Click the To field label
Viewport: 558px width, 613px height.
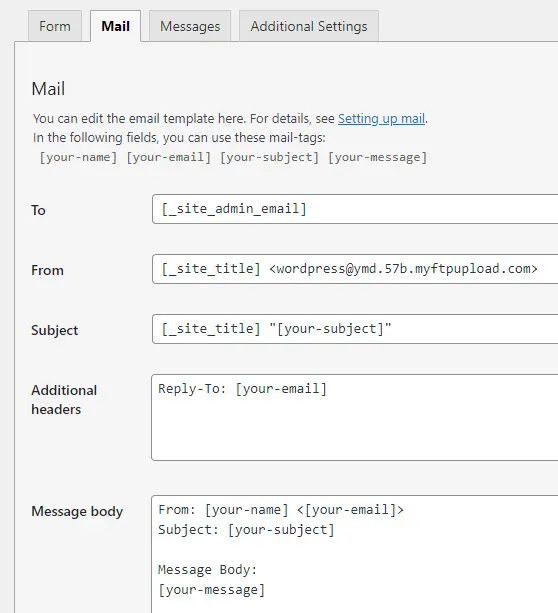(x=38, y=210)
